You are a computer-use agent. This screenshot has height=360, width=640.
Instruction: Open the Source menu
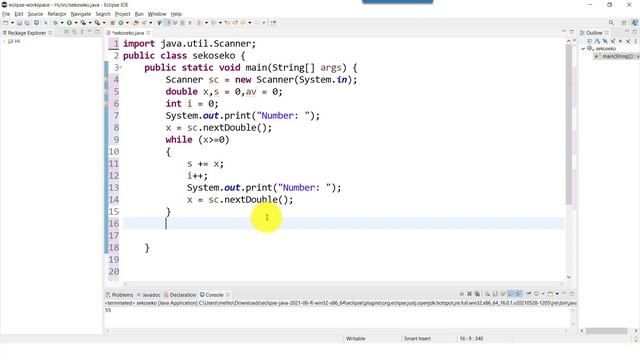[35, 14]
